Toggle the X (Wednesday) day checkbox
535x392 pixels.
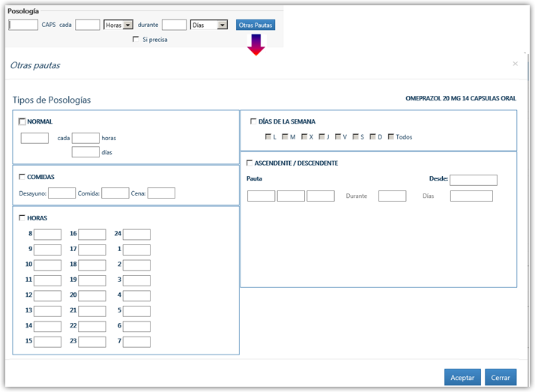pos(304,137)
